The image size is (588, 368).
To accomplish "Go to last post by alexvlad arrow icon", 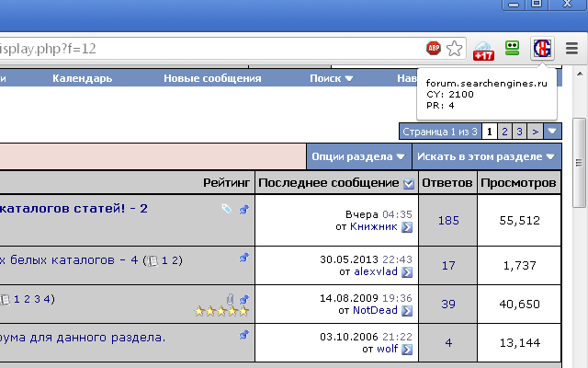I will pyautogui.click(x=407, y=272).
